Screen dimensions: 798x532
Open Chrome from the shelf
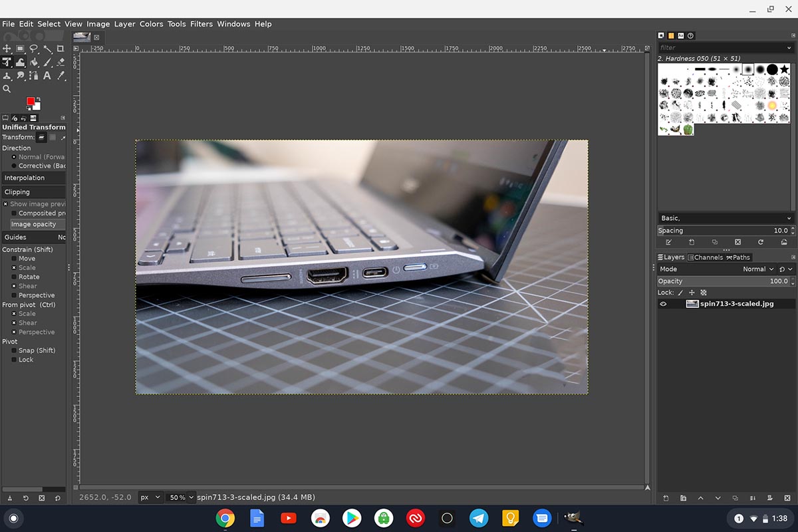click(225, 518)
